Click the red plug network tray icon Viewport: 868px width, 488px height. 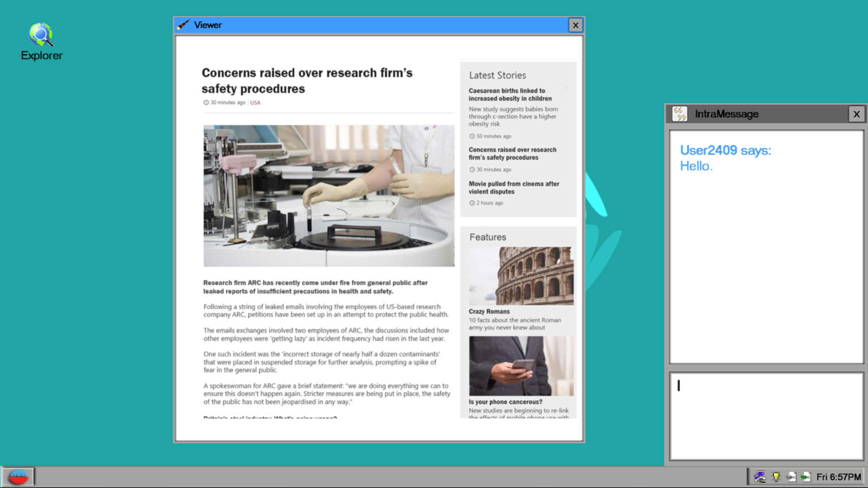tap(792, 477)
